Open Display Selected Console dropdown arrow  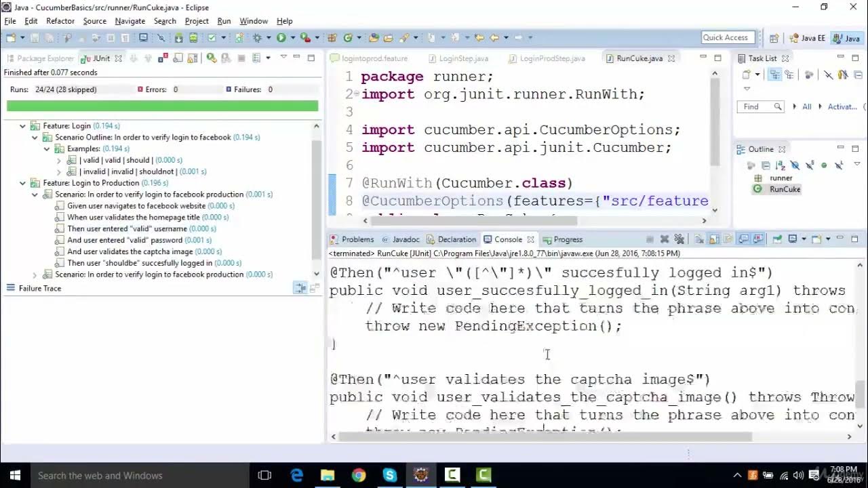click(x=803, y=239)
